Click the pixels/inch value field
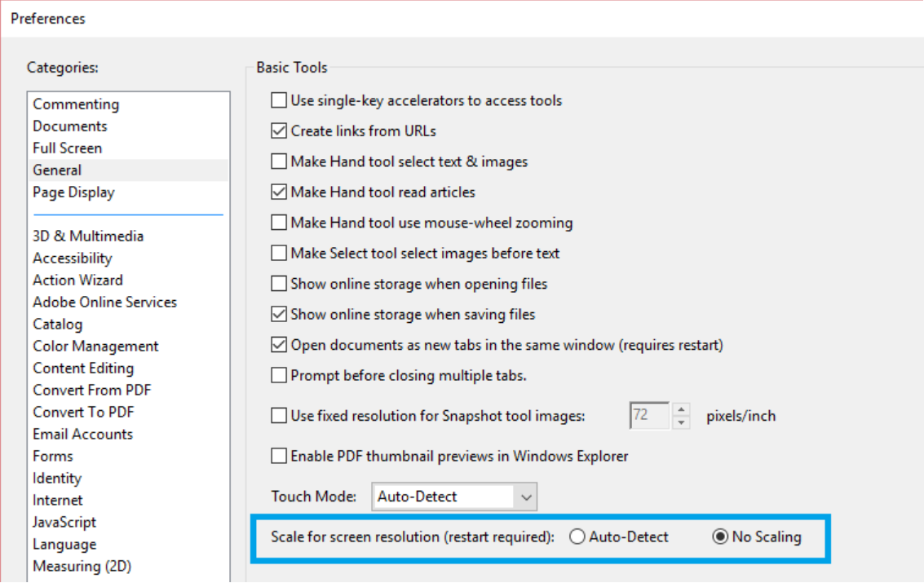This screenshot has height=583, width=924. tap(650, 415)
